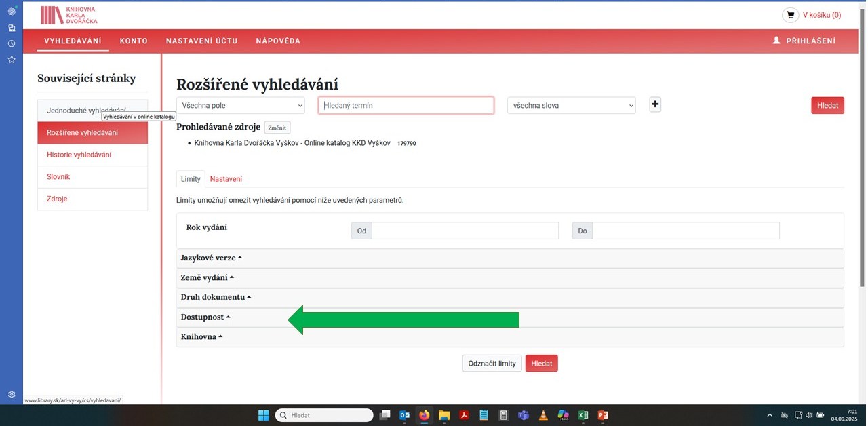This screenshot has height=426, width=868.
Task: Click the Změnit button for sources
Action: coord(277,128)
